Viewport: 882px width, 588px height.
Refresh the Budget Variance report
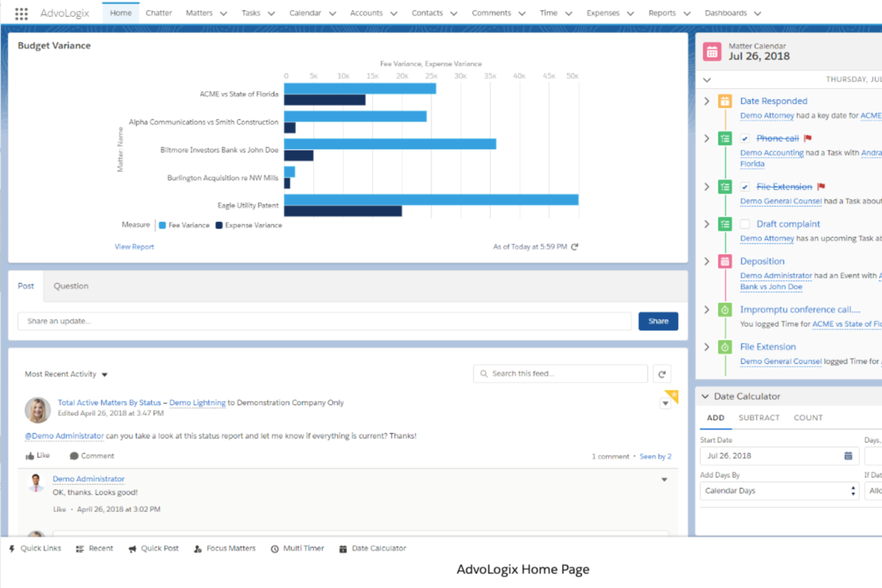click(574, 246)
